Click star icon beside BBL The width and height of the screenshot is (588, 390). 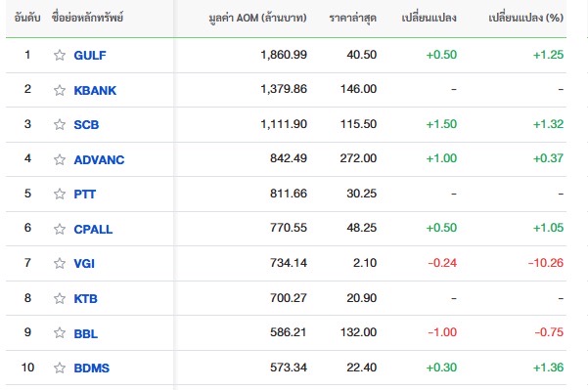tap(60, 332)
